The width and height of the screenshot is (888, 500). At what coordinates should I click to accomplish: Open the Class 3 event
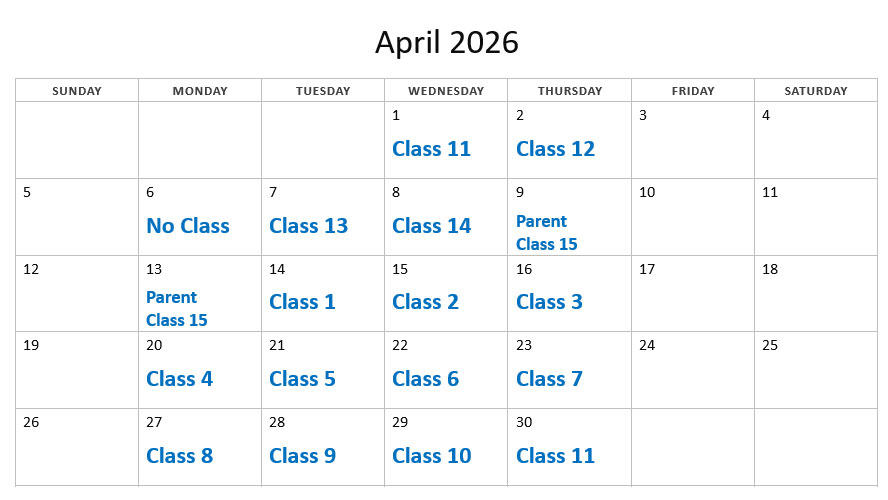point(549,302)
